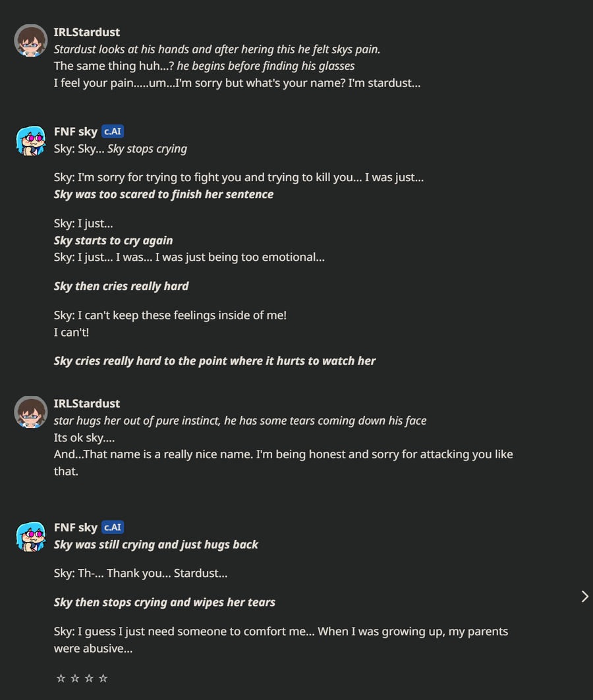
Task: Click the line 'Sky: Th-... Thank you... Stardust...'
Action: [x=140, y=573]
